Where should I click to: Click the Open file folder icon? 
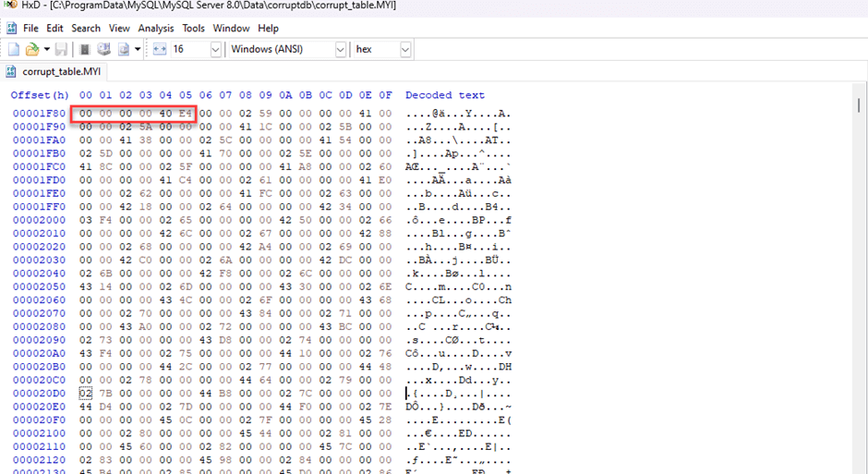tap(32, 49)
